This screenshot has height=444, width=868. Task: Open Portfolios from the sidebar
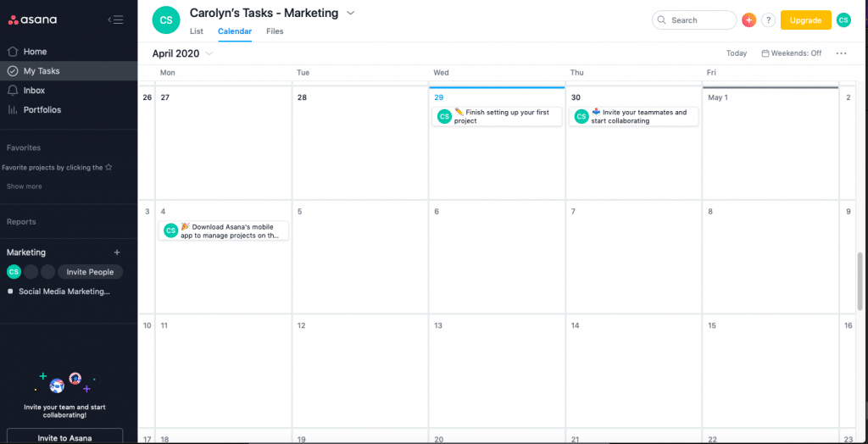[x=42, y=110]
